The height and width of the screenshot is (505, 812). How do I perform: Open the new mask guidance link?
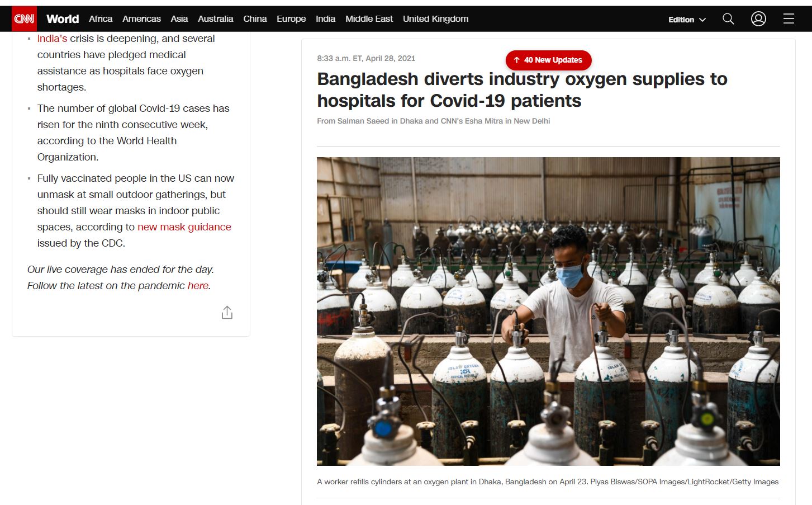point(184,227)
